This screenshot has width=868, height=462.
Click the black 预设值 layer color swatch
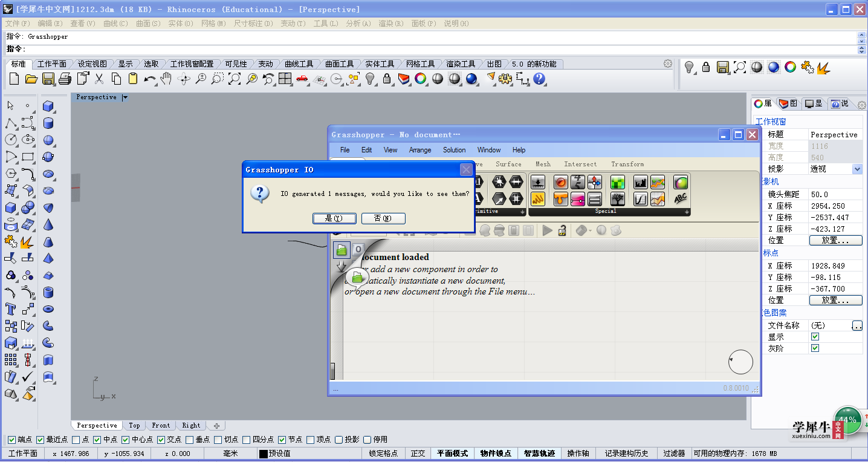(264, 454)
